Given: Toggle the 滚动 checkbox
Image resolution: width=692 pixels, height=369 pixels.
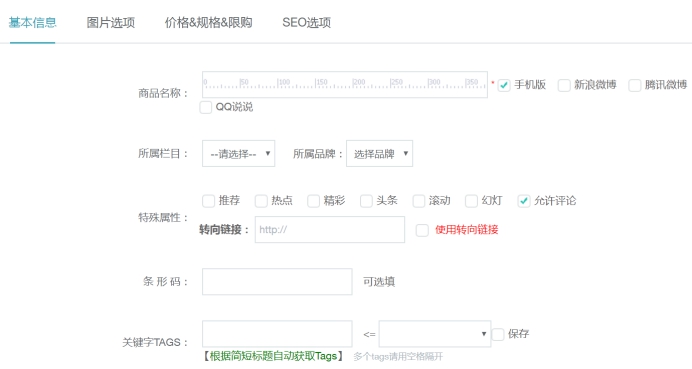Looking at the screenshot, I should 419,201.
